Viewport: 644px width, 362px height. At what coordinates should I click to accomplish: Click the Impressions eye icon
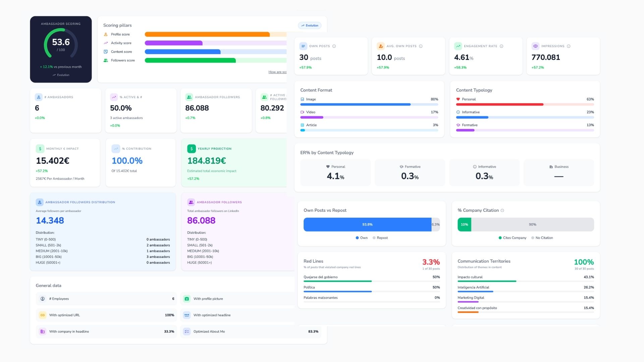(535, 46)
